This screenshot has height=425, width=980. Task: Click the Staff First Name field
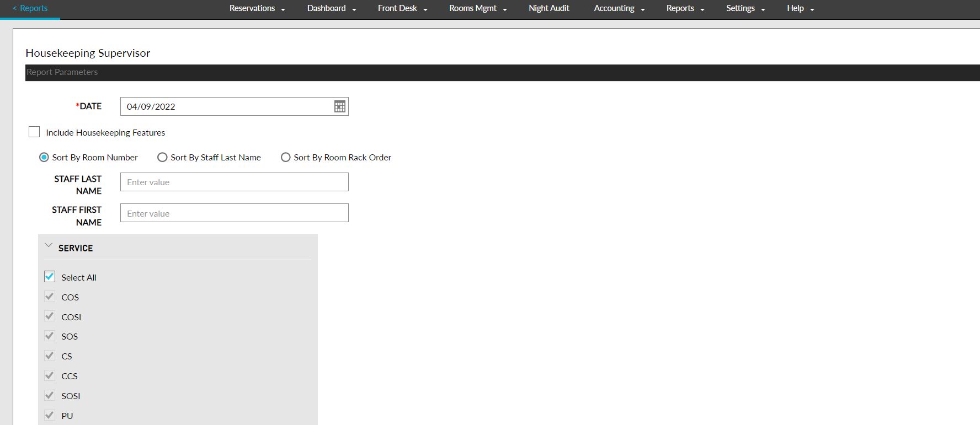point(234,213)
